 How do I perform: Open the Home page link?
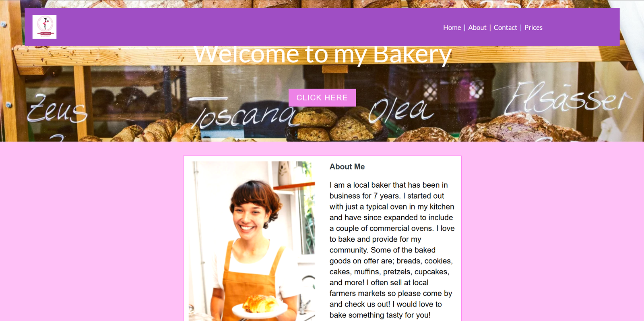click(x=452, y=27)
